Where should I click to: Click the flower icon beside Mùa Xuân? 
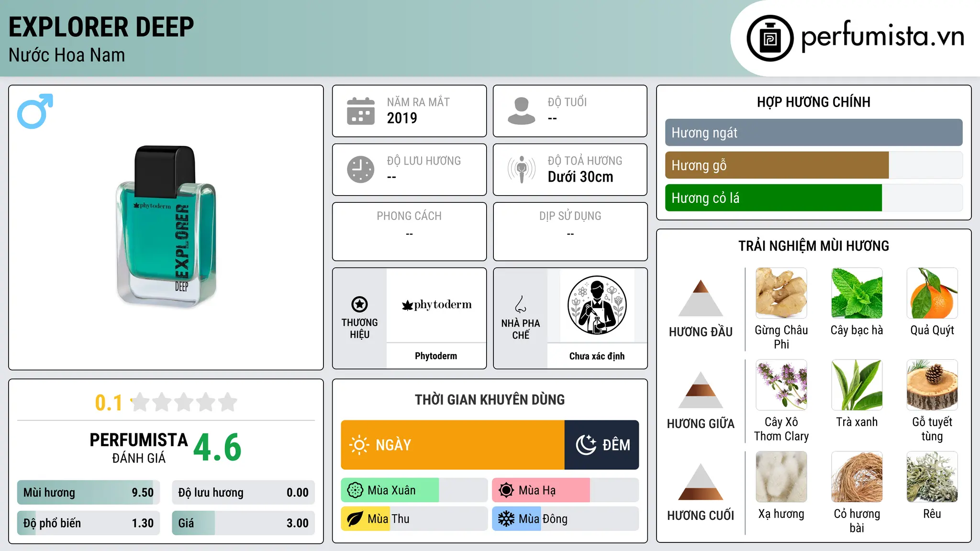click(355, 490)
